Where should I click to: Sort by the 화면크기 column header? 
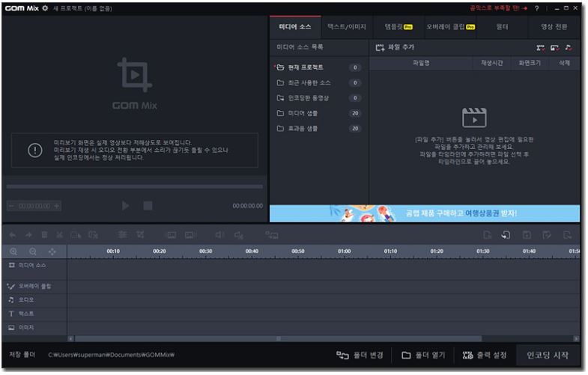click(530, 63)
